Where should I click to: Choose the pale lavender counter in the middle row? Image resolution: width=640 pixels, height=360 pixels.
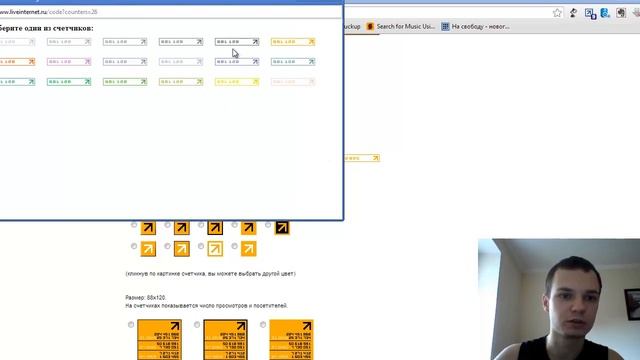click(181, 62)
